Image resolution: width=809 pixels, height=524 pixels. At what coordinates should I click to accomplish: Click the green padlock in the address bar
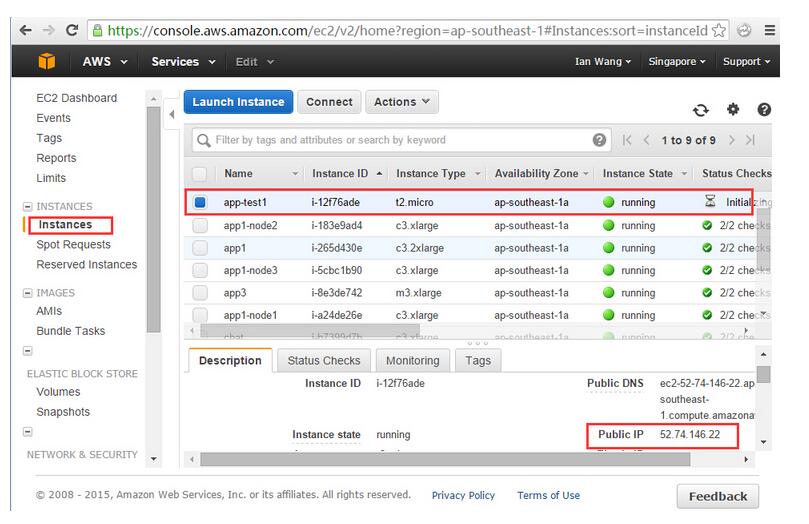[x=97, y=31]
